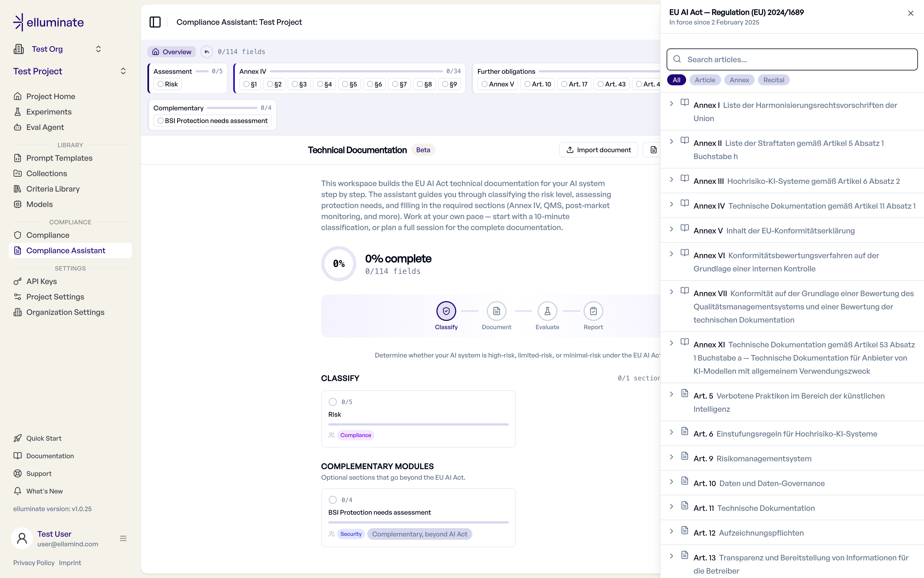
Task: Select the Report step icon
Action: 593,311
